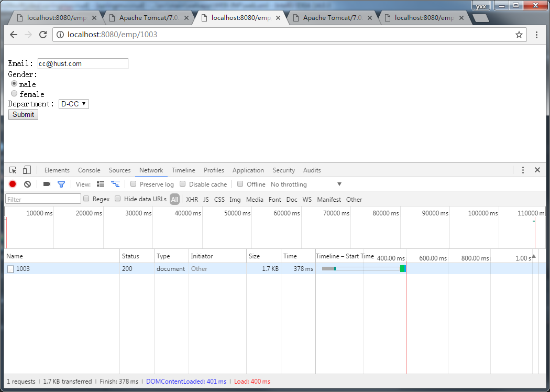This screenshot has width=550, height=392.
Task: Bookmark this page with the star icon
Action: click(519, 35)
